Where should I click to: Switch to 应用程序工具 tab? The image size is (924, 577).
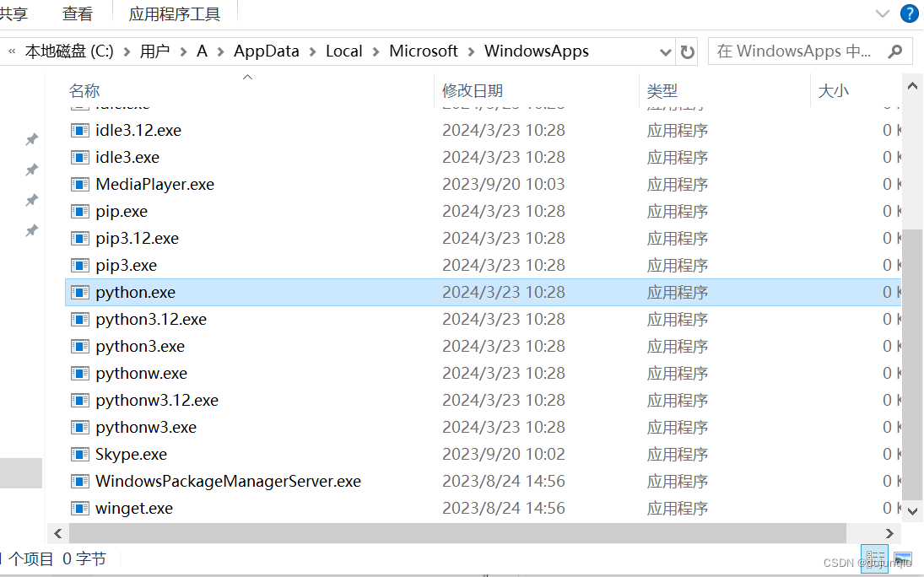pyautogui.click(x=175, y=13)
